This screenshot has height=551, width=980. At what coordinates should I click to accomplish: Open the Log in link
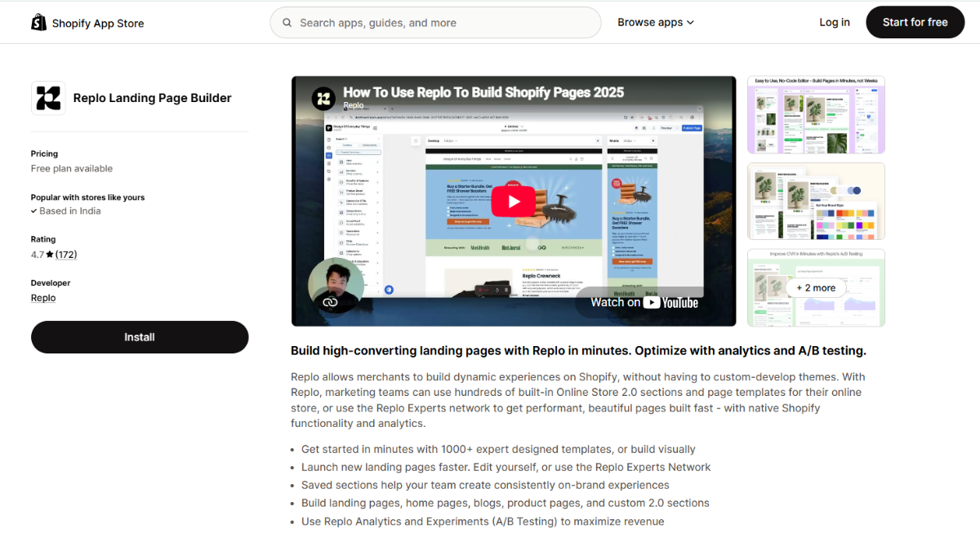835,23
